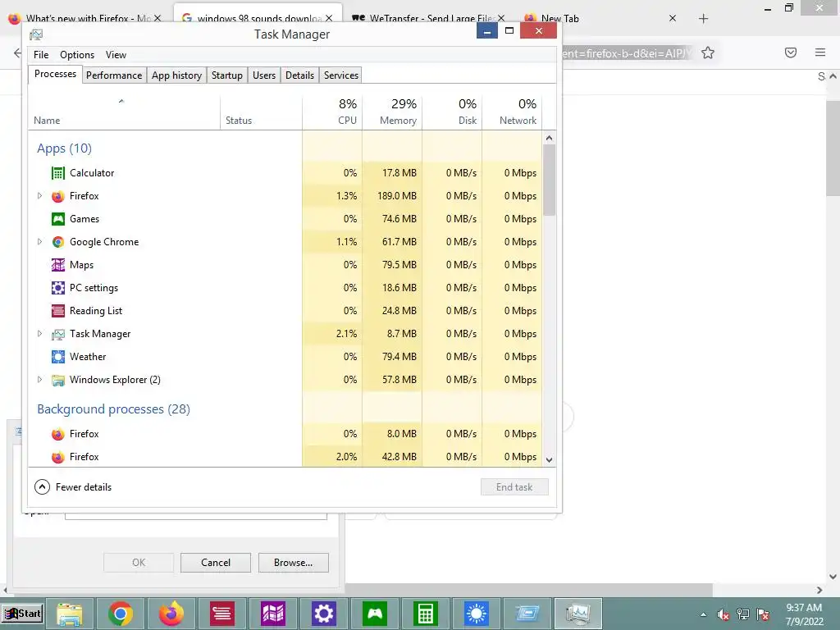Expand the Google Chrome process group
The width and height of the screenshot is (840, 630).
click(39, 242)
